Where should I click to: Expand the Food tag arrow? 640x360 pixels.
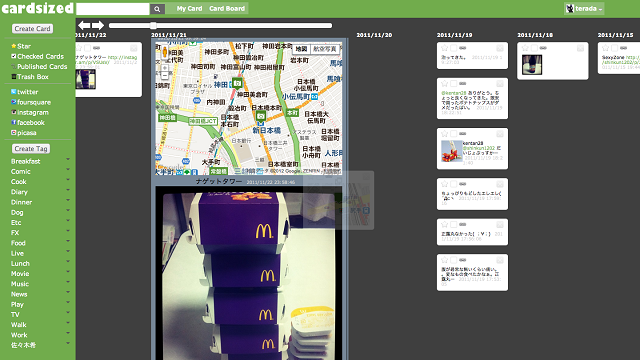(x=68, y=241)
